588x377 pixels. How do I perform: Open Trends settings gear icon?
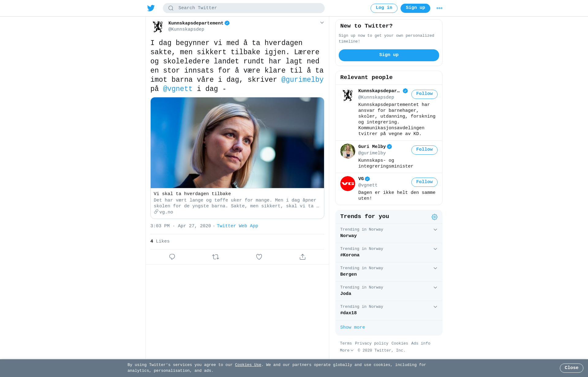tap(435, 217)
